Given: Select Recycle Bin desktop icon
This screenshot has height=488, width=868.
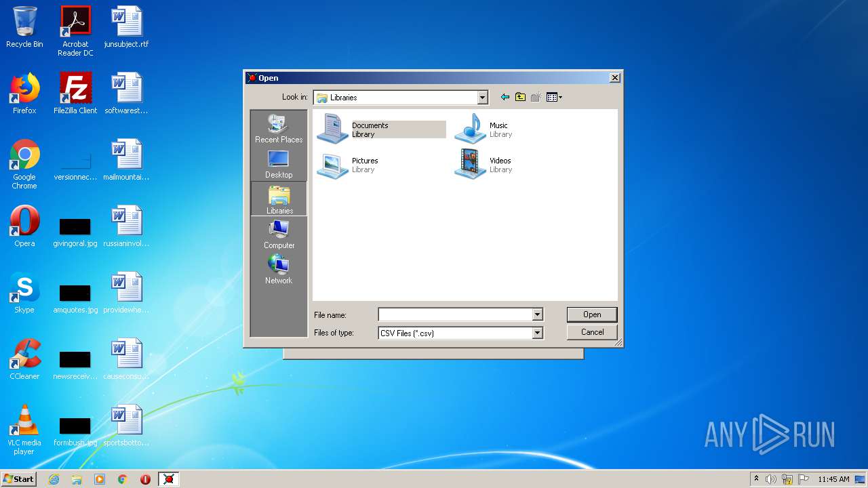Looking at the screenshot, I should (x=24, y=28).
